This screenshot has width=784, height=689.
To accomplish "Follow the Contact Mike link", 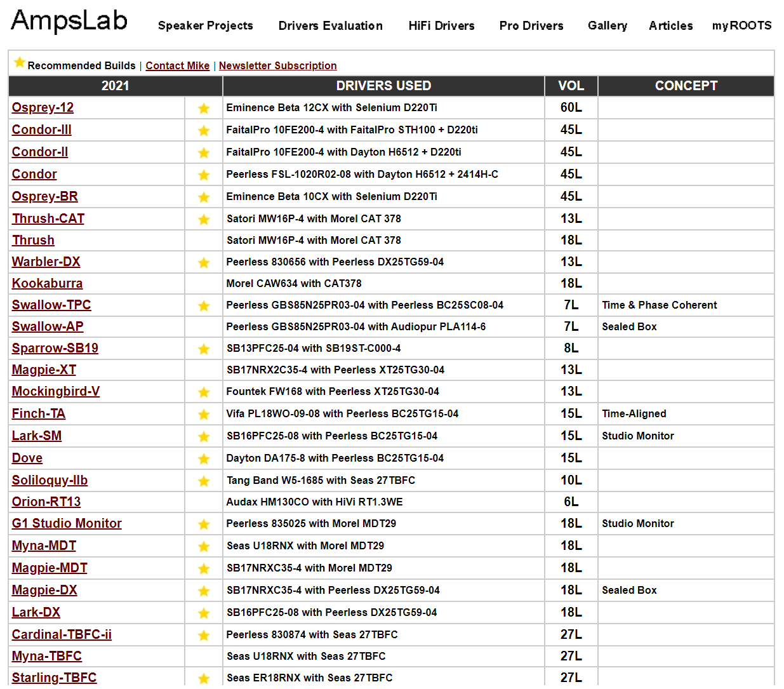I will (178, 65).
